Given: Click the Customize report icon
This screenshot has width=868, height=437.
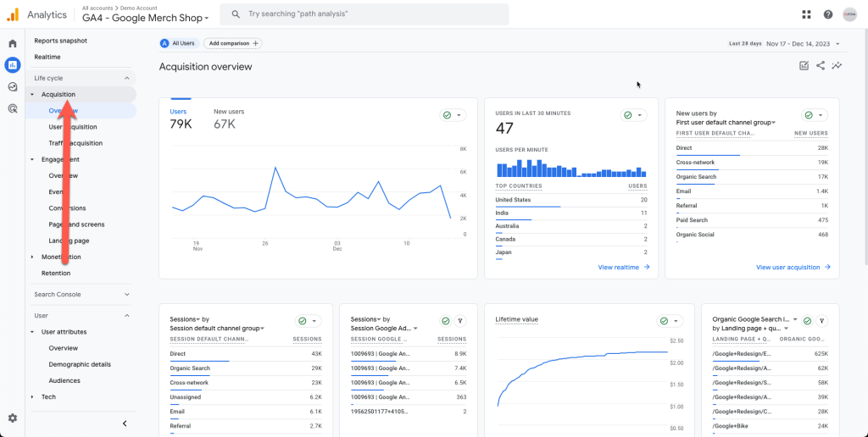Looking at the screenshot, I should 804,66.
